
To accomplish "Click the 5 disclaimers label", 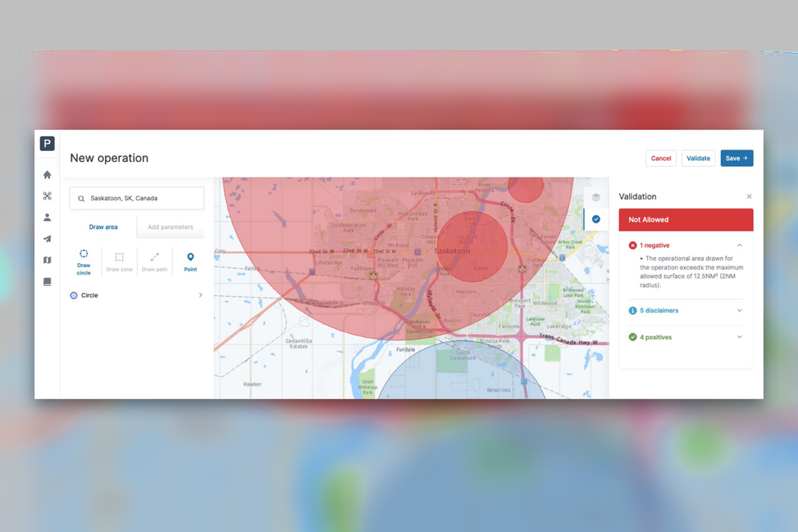I will click(659, 310).
